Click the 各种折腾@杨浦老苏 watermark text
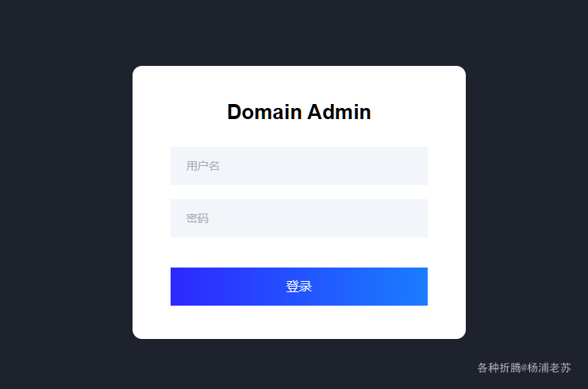 click(x=524, y=368)
